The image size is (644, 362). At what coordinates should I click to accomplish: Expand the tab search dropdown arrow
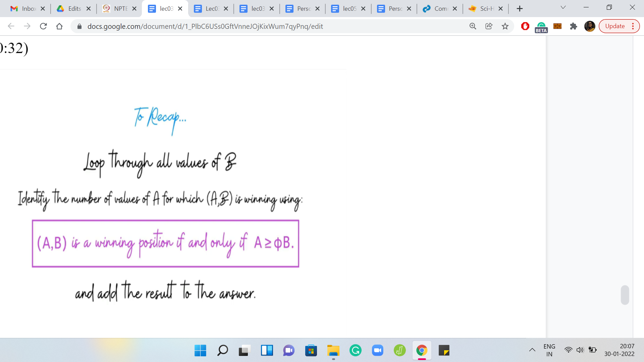point(563,7)
